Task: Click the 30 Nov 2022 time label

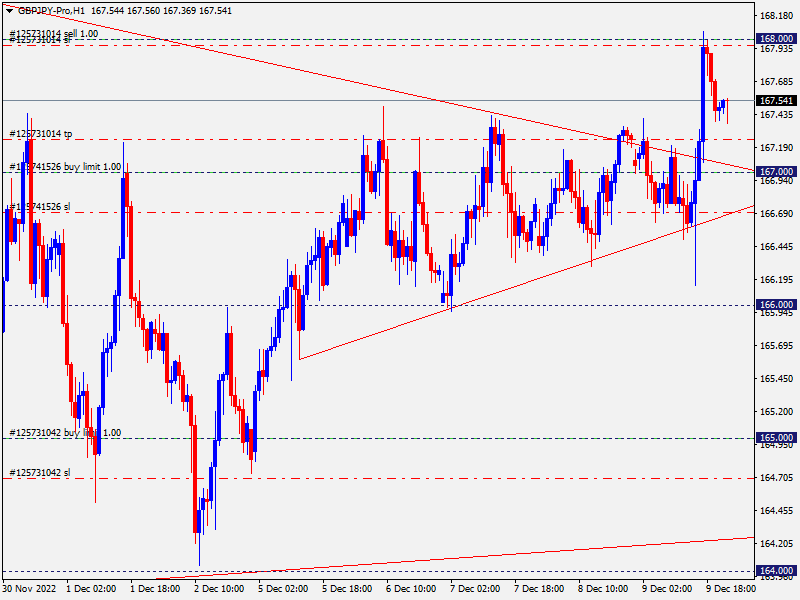Action: point(29,588)
